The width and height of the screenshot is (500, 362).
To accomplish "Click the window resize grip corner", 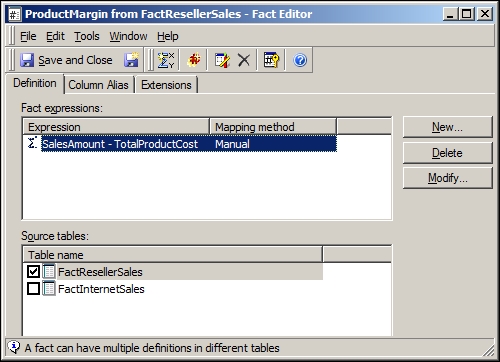I will [x=489, y=350].
